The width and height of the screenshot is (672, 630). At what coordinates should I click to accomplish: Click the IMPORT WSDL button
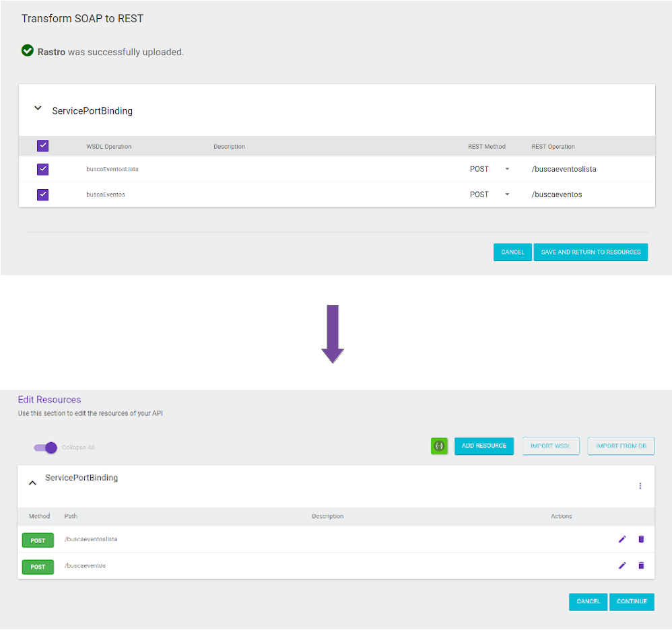click(x=551, y=446)
